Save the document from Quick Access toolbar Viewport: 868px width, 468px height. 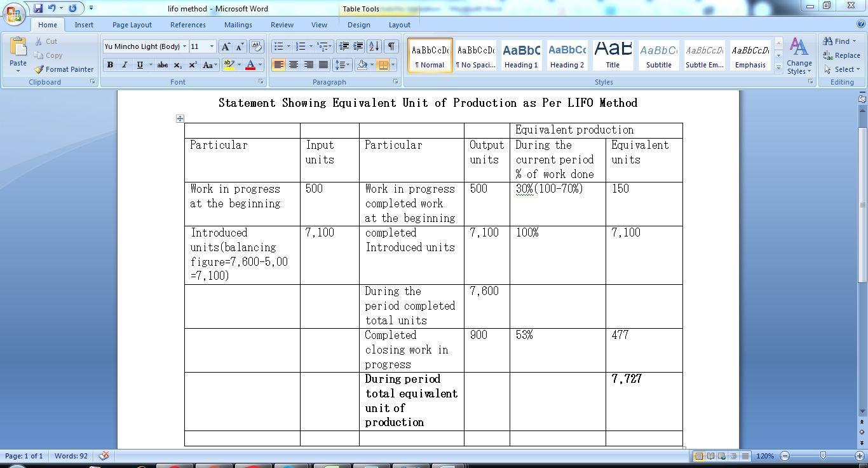point(38,8)
